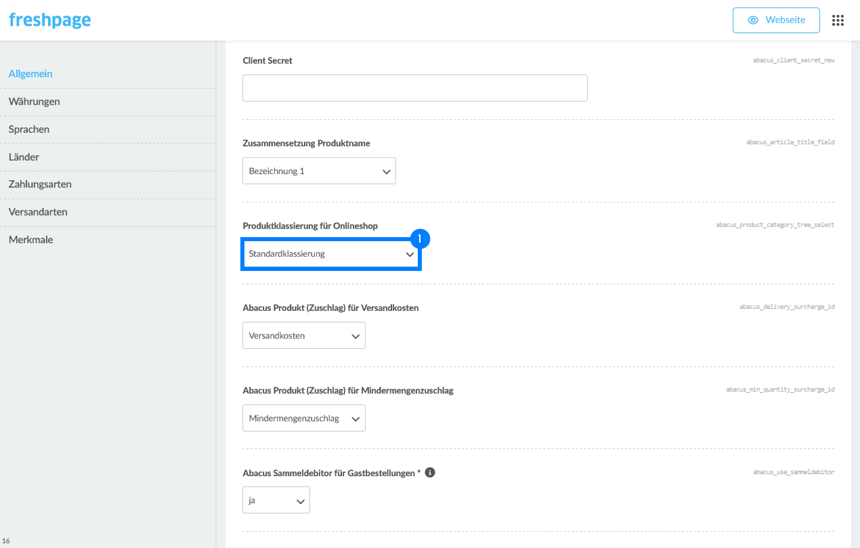Expand the Zusammensetzung Produktname dropdown

319,171
